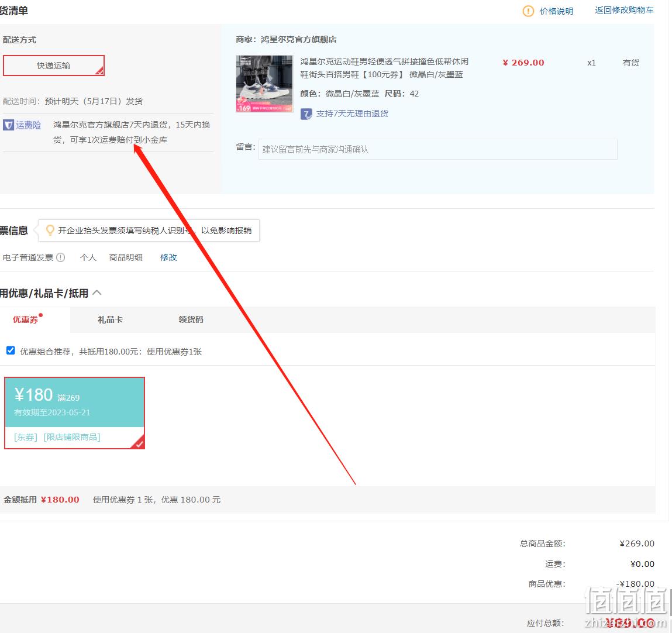
Task: Click the 商品优惠 -¥180.00 value
Action: [x=635, y=584]
